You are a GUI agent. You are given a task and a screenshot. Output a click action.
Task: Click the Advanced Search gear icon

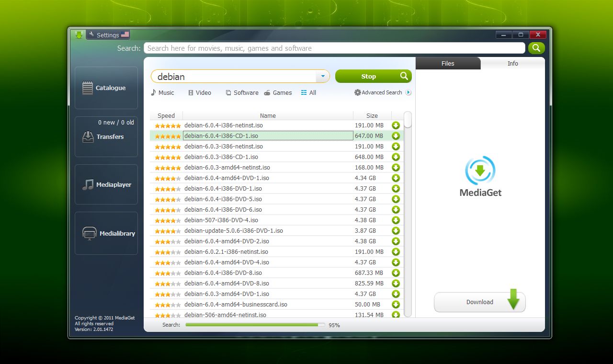357,92
